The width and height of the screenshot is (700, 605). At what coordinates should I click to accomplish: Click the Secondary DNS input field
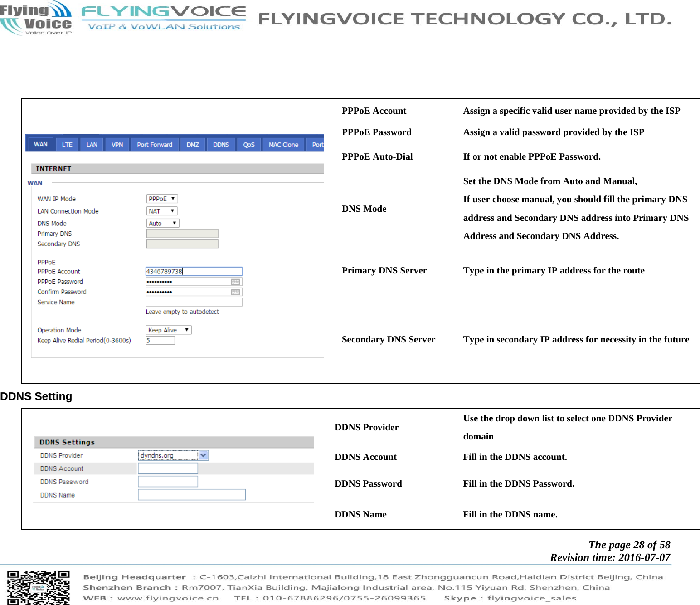coord(182,244)
